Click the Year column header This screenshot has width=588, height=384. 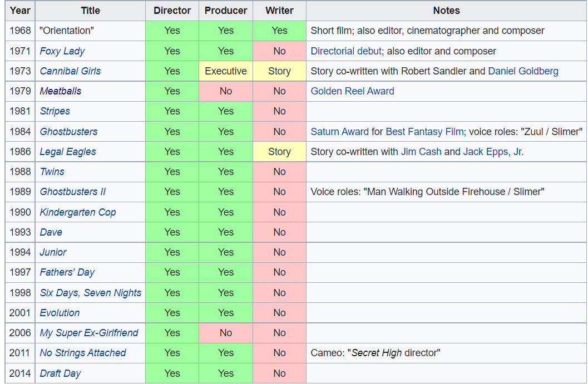point(20,11)
